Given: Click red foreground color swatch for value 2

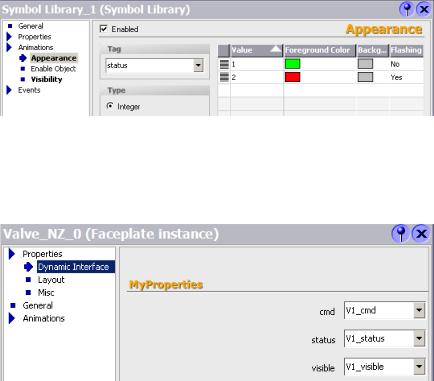Looking at the screenshot, I should (x=292, y=77).
